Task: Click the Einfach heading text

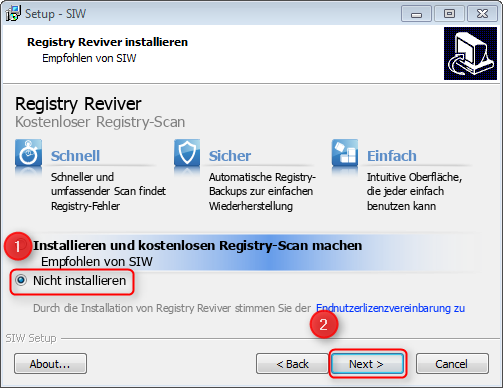Action: click(392, 156)
